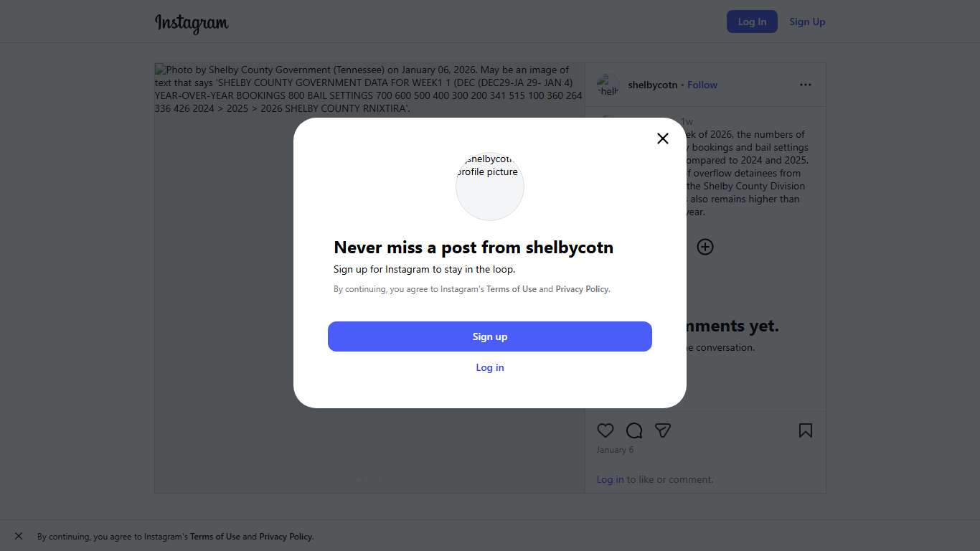Image resolution: width=980 pixels, height=551 pixels.
Task: Open the three-dot more options menu
Action: [x=806, y=85]
